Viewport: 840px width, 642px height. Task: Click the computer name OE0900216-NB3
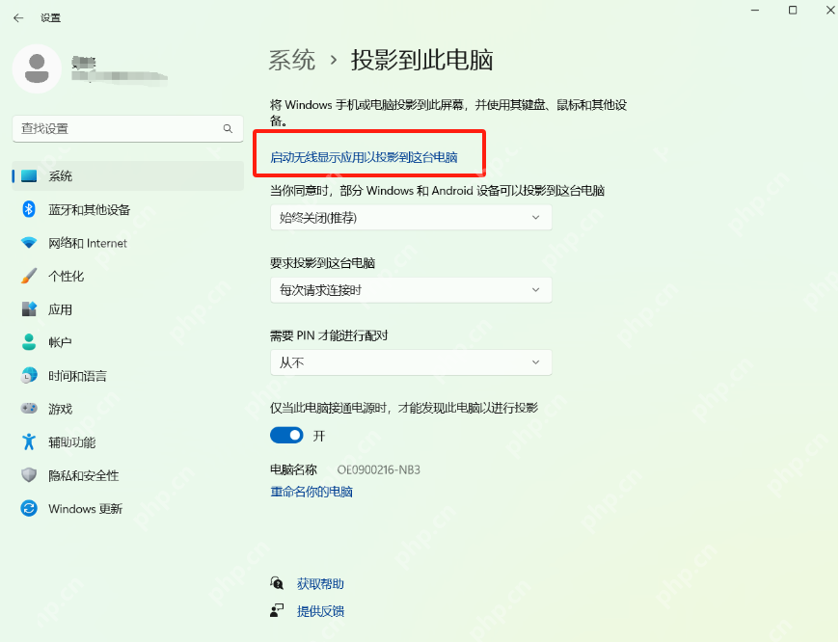click(378, 469)
